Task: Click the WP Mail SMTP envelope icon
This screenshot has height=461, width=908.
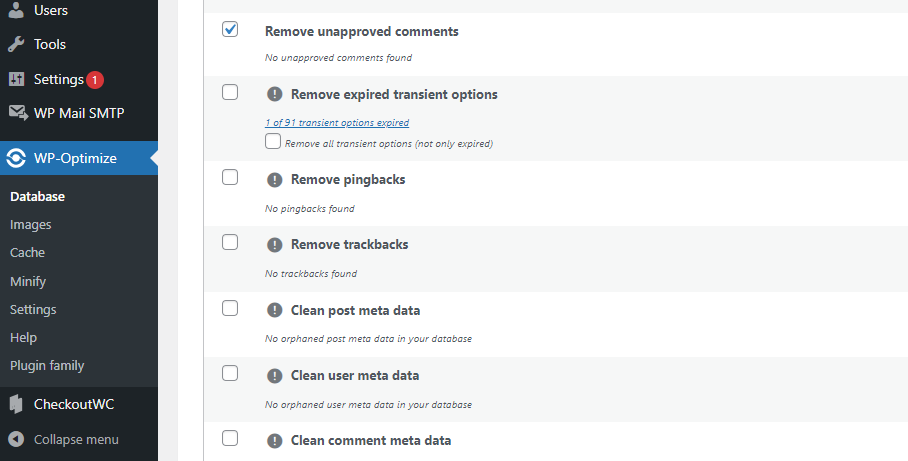Action: click(16, 113)
